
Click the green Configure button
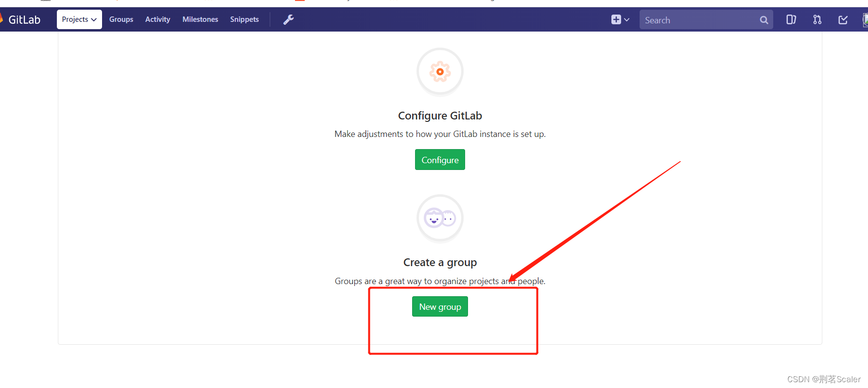click(x=440, y=160)
